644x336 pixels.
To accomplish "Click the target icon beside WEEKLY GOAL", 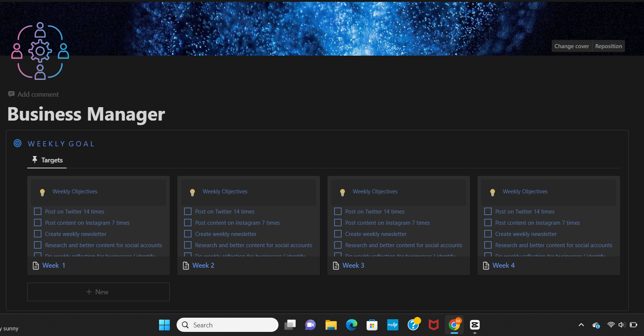I will [18, 143].
